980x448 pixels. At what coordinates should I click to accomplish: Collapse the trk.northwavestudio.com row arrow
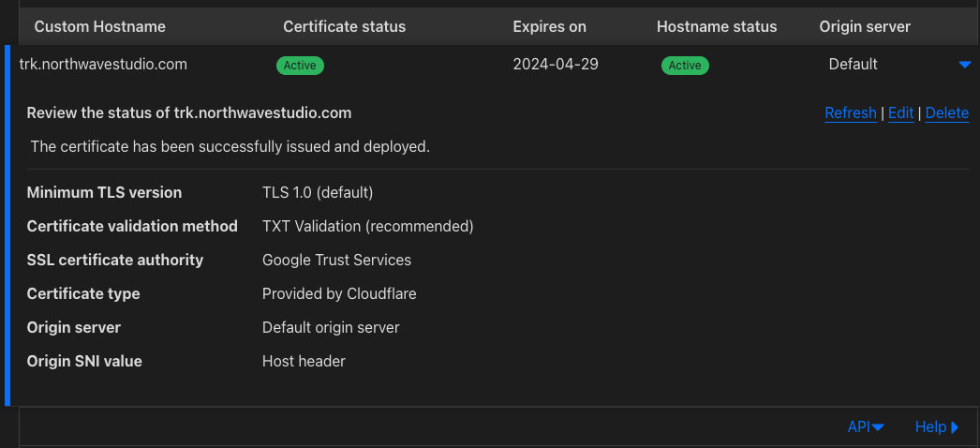[x=964, y=65]
